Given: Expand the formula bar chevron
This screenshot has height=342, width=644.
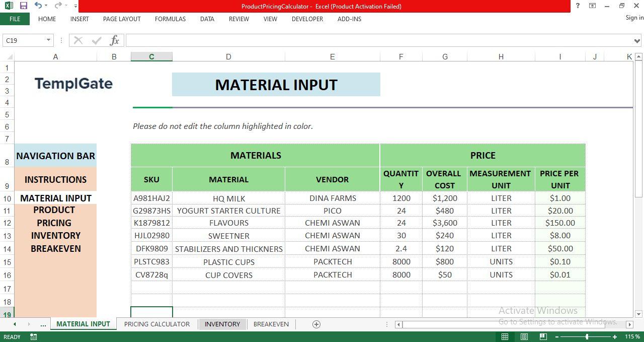Looking at the screenshot, I should [x=638, y=41].
